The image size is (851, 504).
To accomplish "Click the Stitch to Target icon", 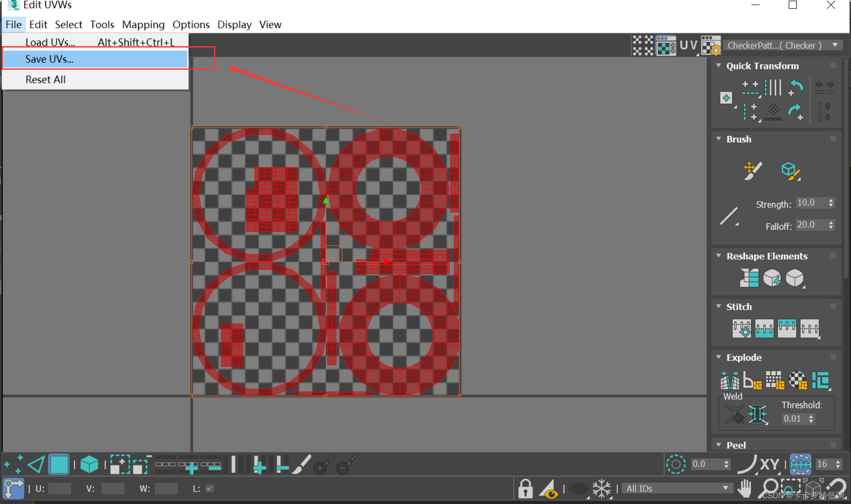I will pos(741,329).
